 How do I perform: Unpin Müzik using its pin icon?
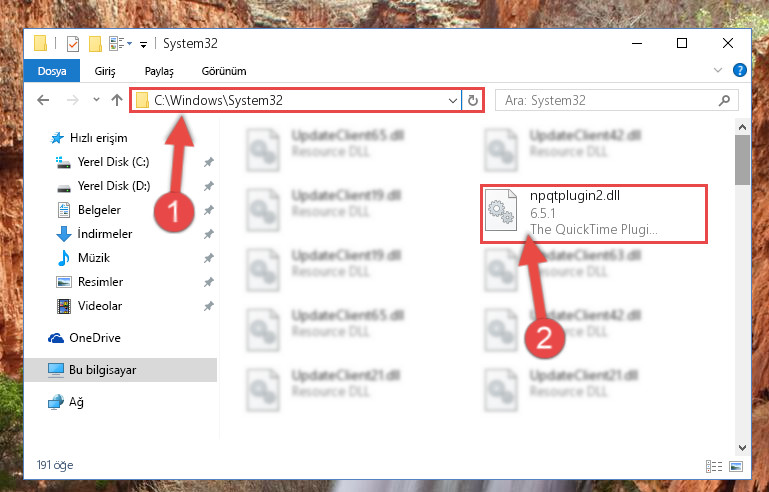(x=208, y=258)
